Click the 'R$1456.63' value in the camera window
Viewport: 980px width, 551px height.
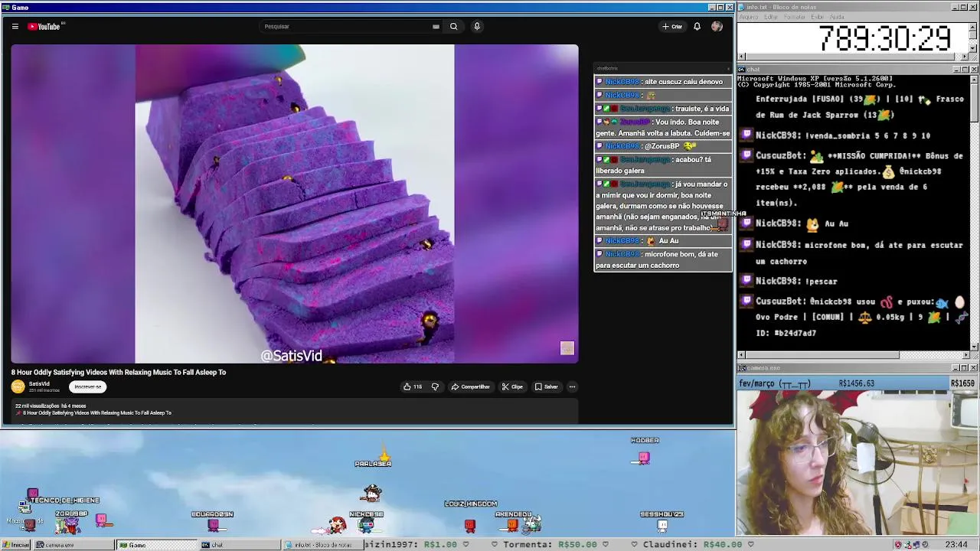[856, 383]
